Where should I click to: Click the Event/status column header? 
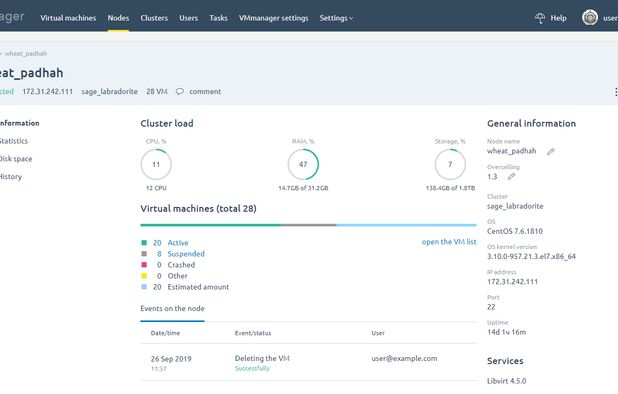pyautogui.click(x=253, y=333)
